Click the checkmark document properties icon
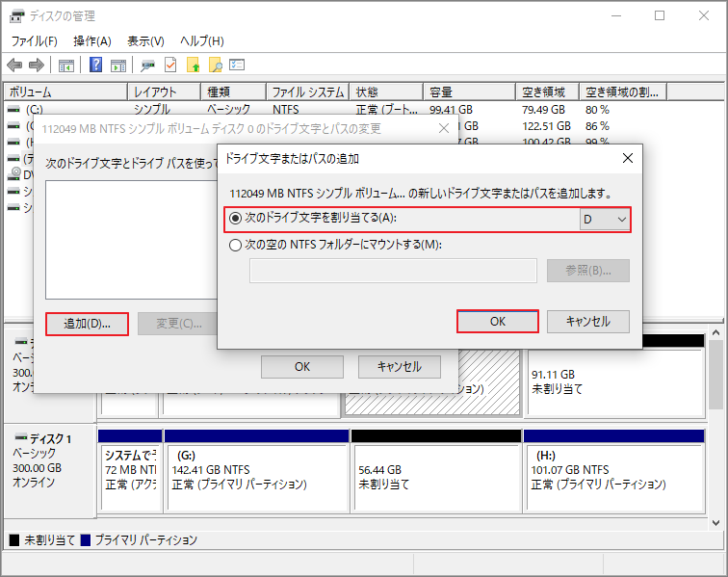The image size is (728, 577). point(170,66)
